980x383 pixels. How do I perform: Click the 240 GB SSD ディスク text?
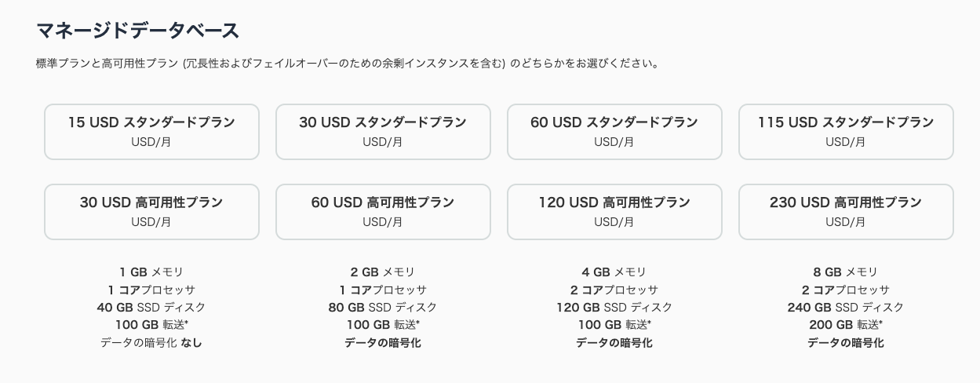(x=846, y=308)
